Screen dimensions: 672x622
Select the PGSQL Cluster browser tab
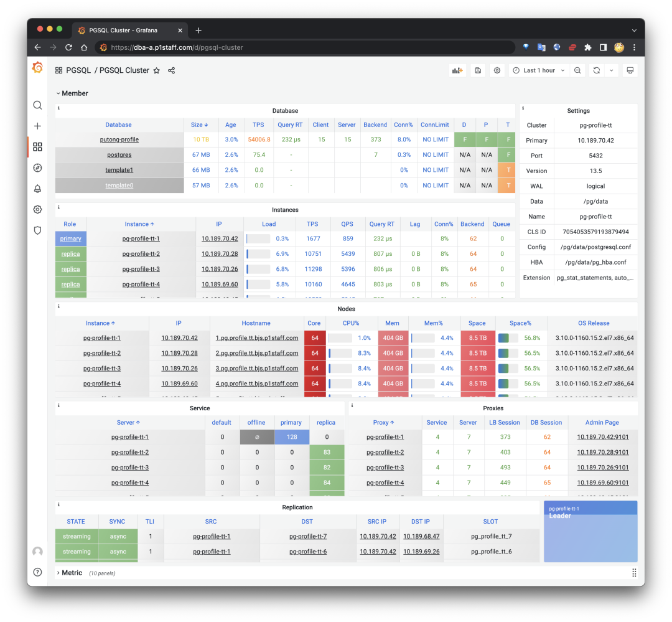[123, 30]
